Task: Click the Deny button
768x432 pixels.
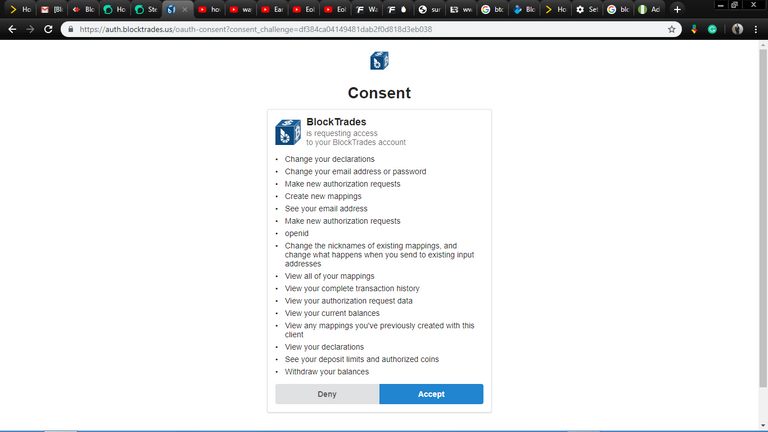Action: tap(327, 394)
